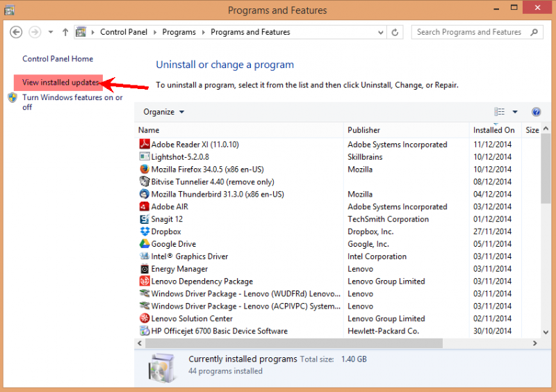
Task: Open Control Panel Home link
Action: (58, 59)
